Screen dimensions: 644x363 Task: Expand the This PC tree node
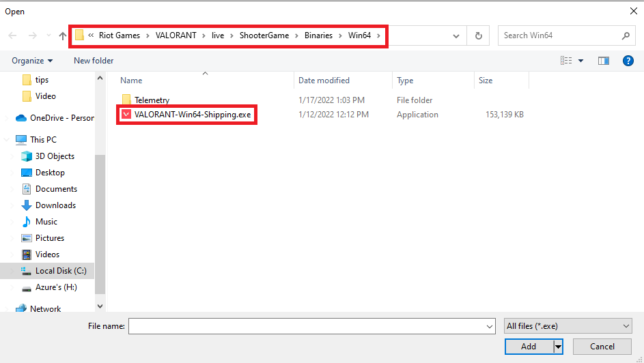point(7,140)
